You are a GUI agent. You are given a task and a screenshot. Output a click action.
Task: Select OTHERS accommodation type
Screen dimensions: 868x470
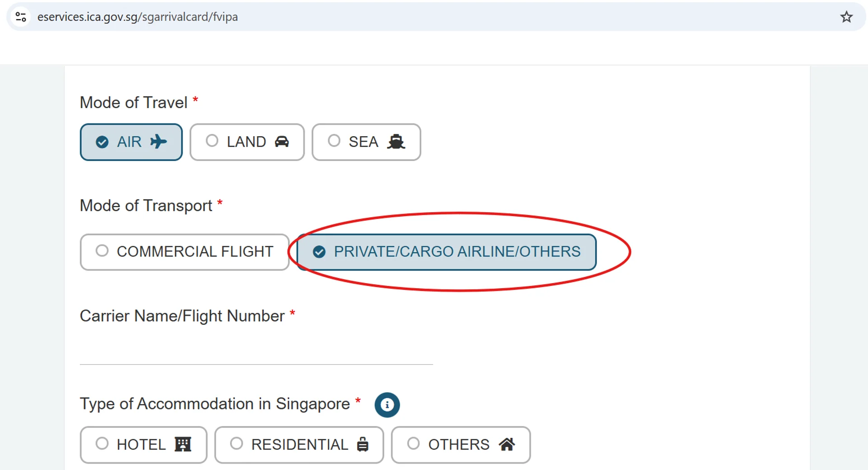pos(461,445)
